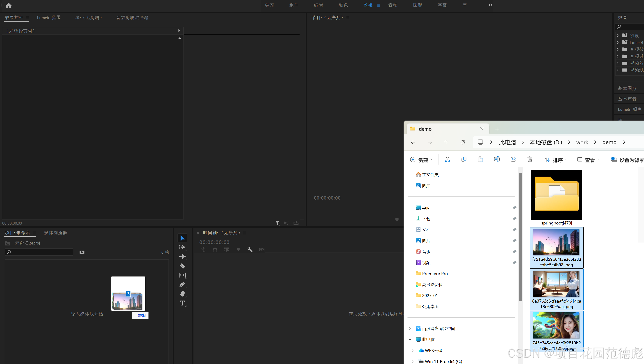
Task: Select the Ripple Edit tool
Action: [182, 256]
